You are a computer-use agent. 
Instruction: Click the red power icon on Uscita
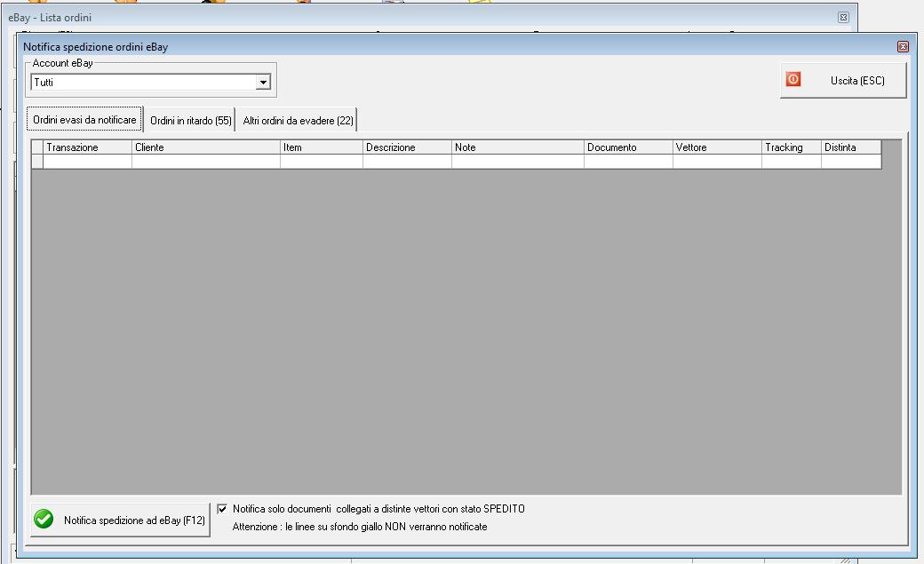coord(793,79)
